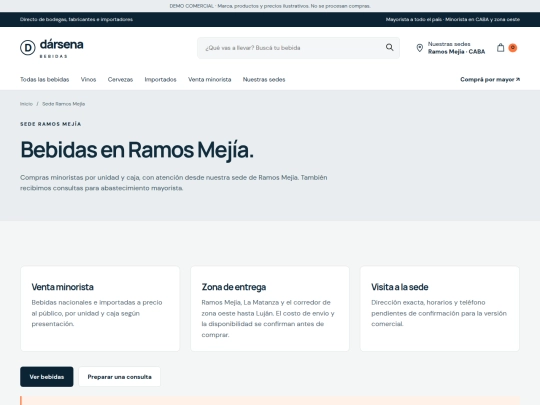Open the Nuestras sedes nav item
540x405 pixels.
click(x=264, y=80)
